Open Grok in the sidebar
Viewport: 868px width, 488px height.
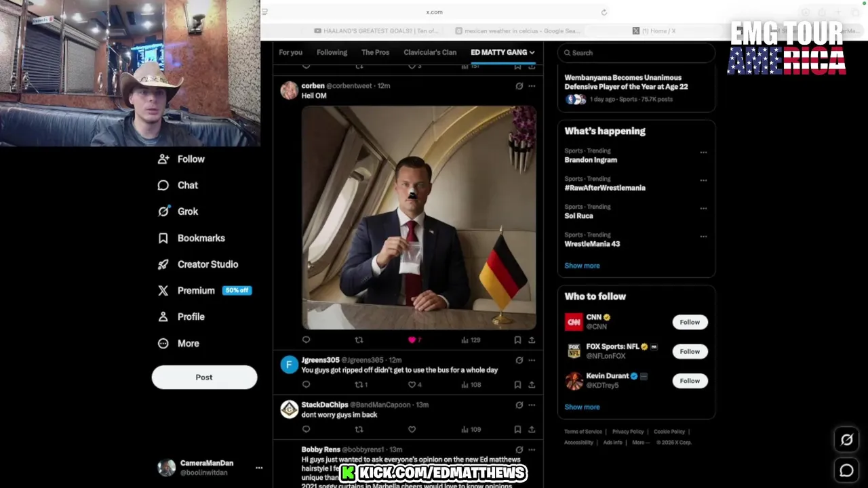pyautogui.click(x=178, y=211)
